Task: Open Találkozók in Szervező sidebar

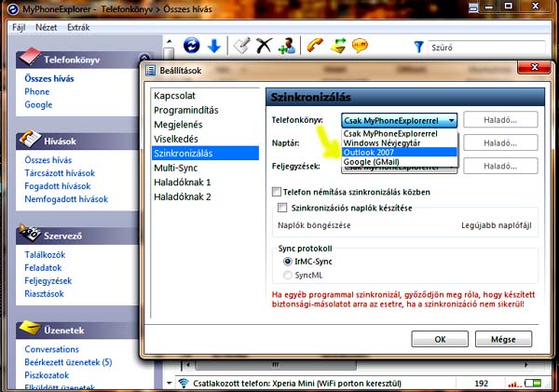Action: pos(45,255)
